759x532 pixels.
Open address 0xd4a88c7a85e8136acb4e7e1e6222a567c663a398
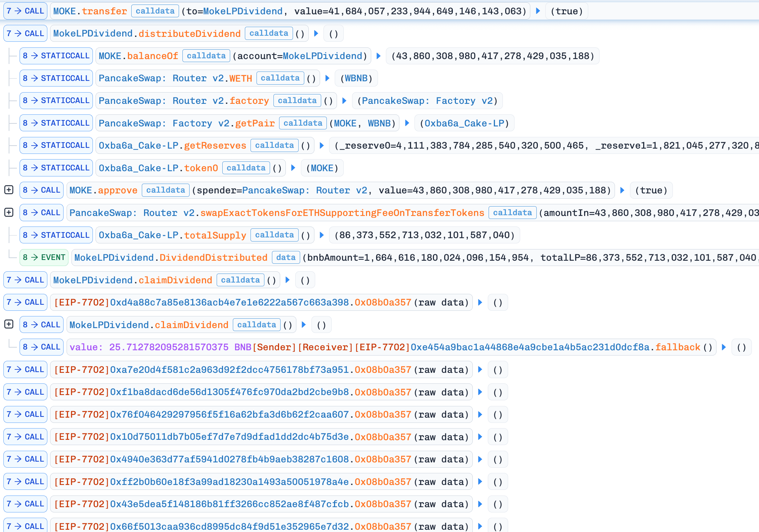(229, 302)
